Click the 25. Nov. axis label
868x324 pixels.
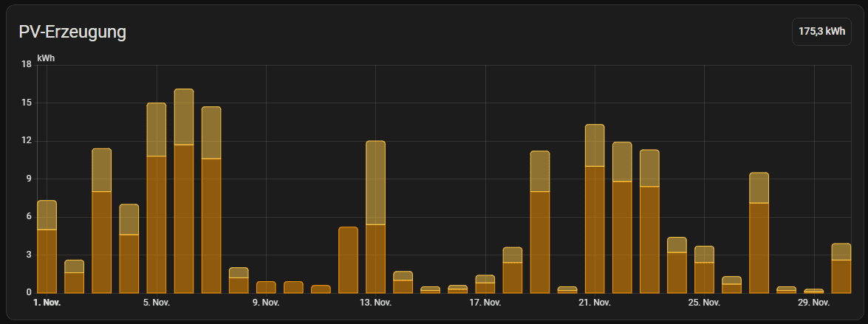point(704,303)
